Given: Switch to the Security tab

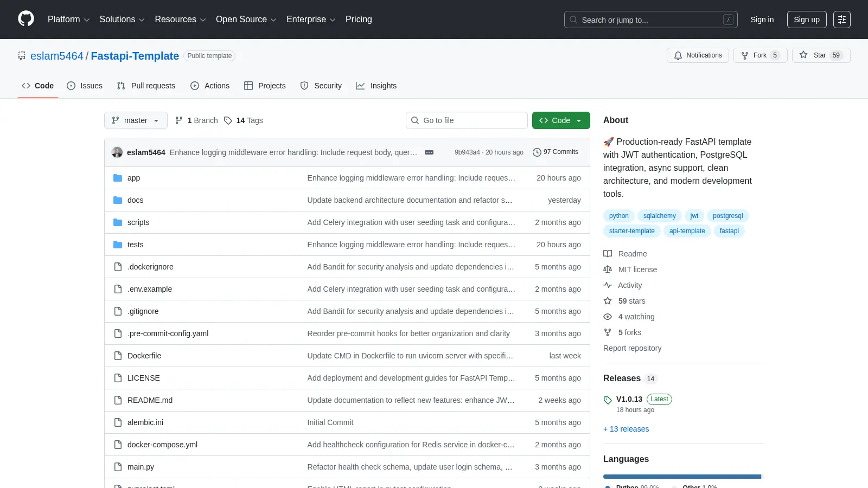Looking at the screenshot, I should click(x=321, y=86).
